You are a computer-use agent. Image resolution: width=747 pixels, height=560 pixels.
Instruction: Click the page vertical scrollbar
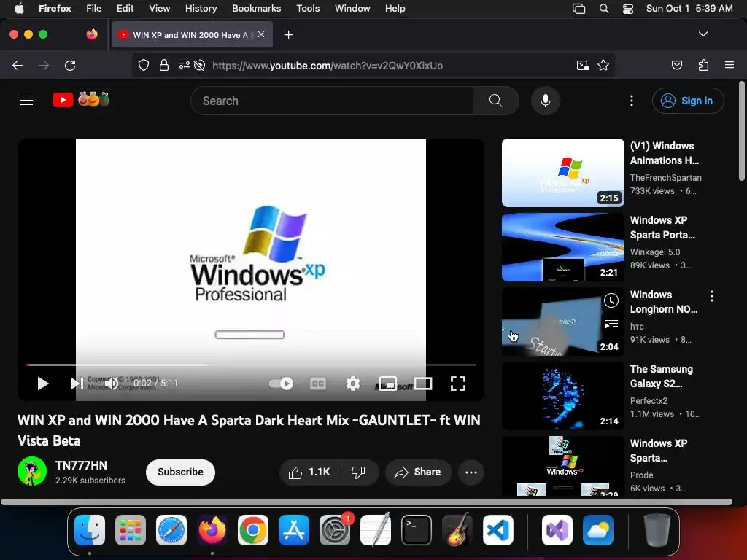tap(741, 131)
